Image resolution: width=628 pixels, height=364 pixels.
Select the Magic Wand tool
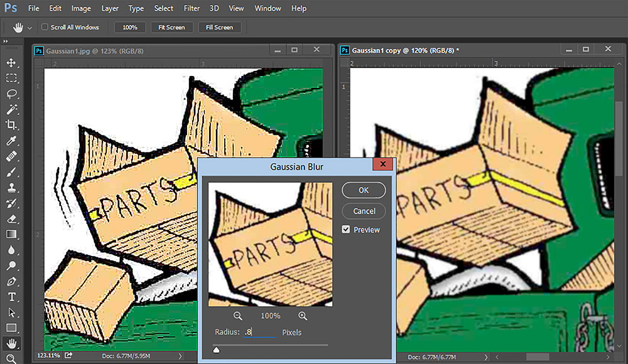(x=11, y=109)
